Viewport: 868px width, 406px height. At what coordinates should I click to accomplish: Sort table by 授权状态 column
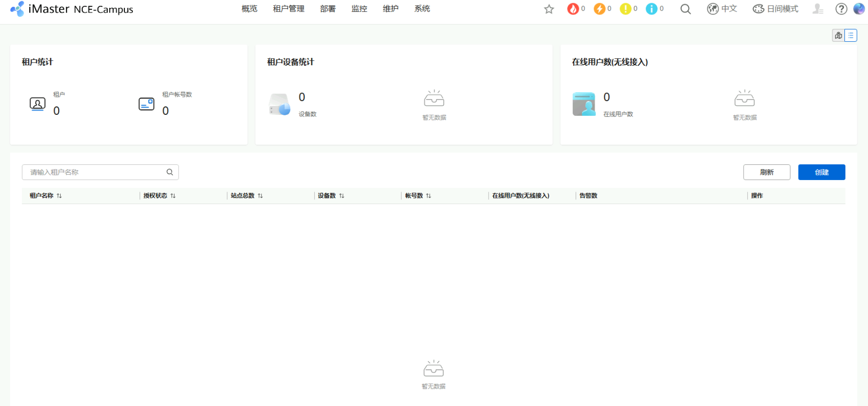(173, 196)
